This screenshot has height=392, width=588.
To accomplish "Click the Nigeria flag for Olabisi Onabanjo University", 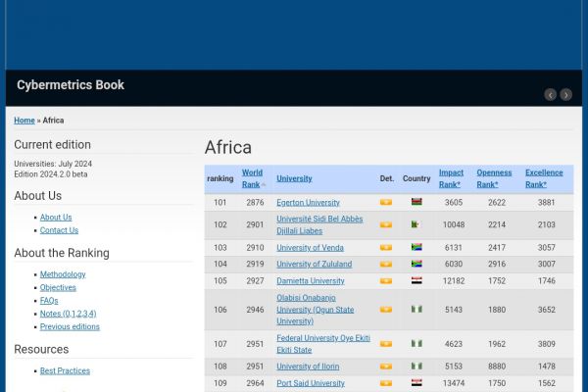I will click(416, 310).
